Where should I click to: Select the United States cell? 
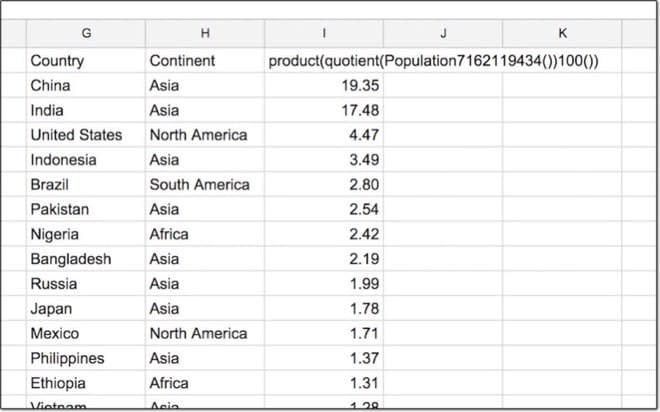(x=86, y=135)
